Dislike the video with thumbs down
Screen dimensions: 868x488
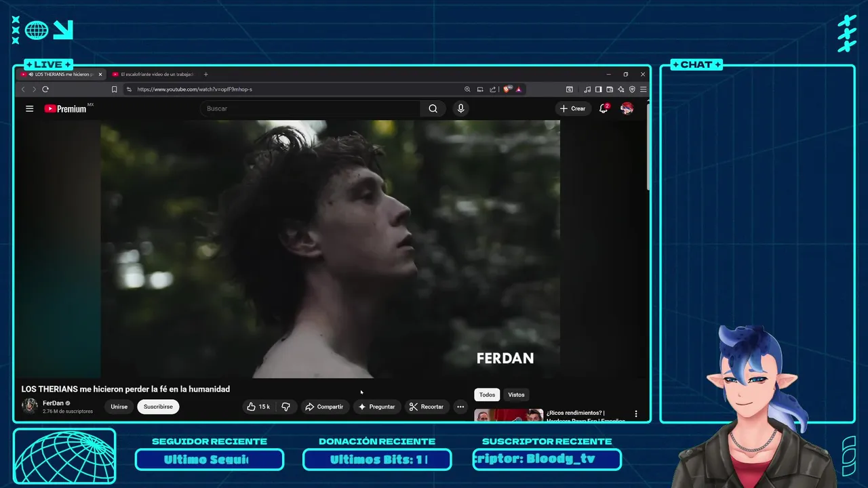[x=285, y=407]
